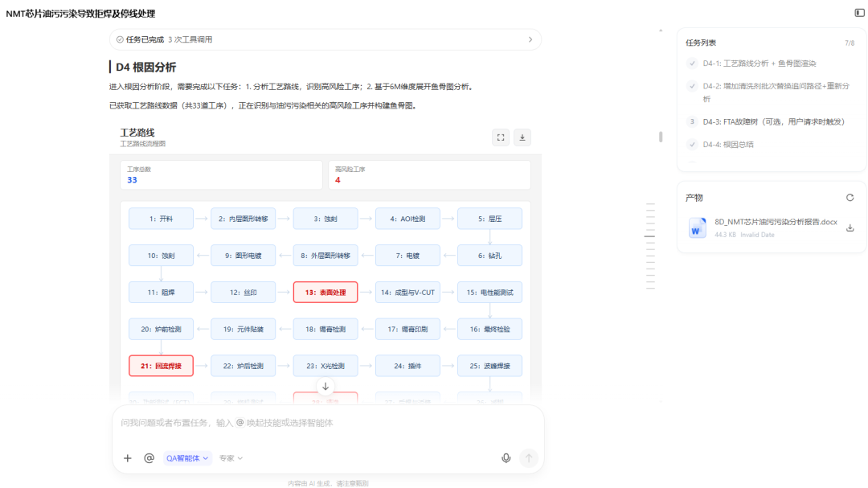Select process node 7: 电镀
Viewport: 868px width, 488px height.
[x=407, y=256]
